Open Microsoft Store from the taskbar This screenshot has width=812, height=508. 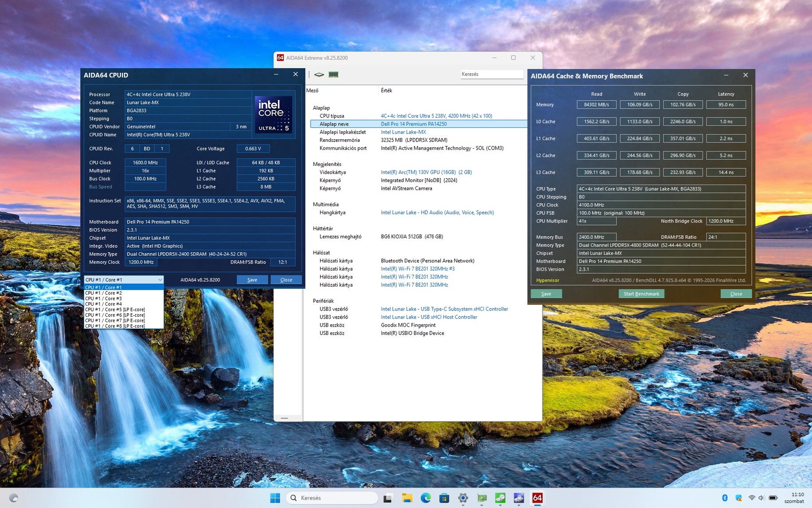(x=444, y=498)
